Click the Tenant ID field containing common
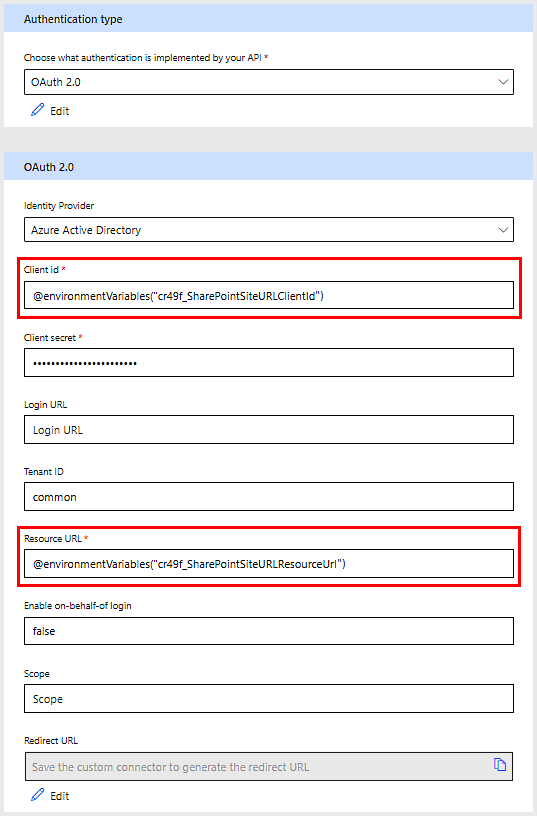 (268, 497)
